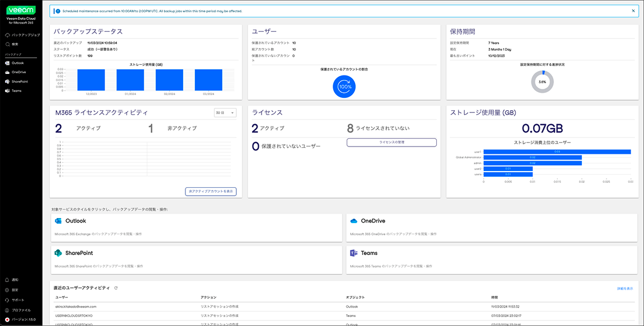Click timestamp 11/03/2024 11:53:32
Image resolution: width=644 pixels, height=326 pixels.
tap(506, 306)
